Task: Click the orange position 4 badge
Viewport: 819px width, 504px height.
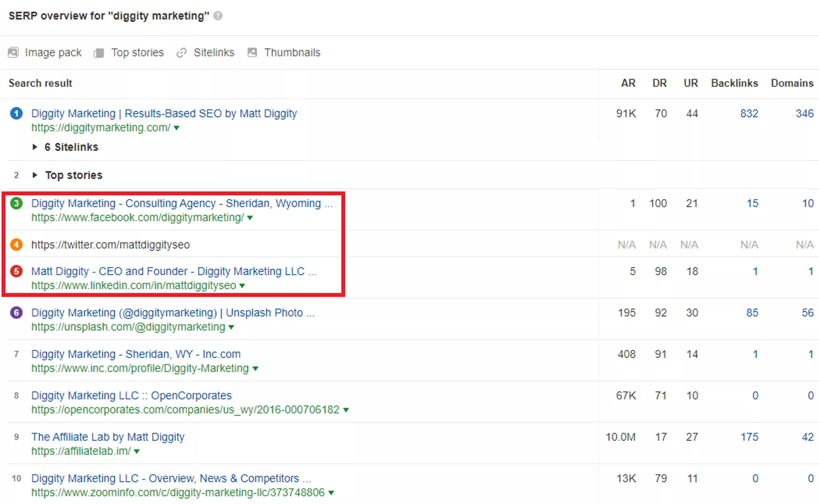Action: 16,245
